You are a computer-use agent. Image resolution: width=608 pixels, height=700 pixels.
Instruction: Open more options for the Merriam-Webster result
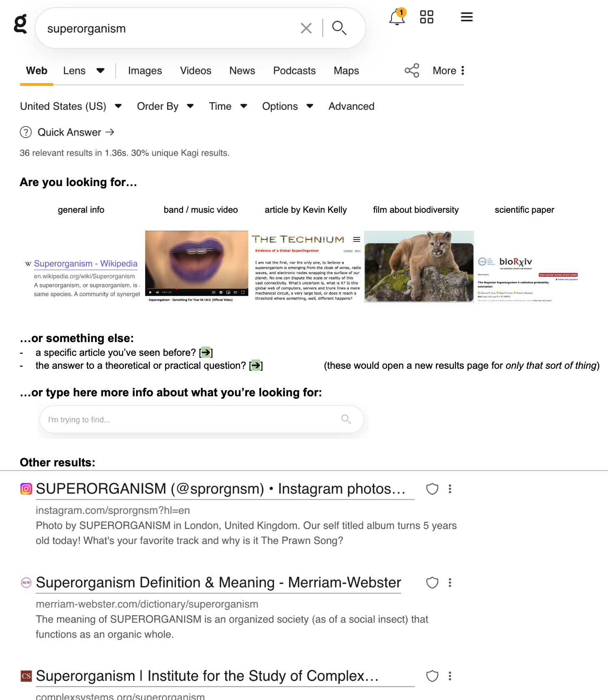450,583
